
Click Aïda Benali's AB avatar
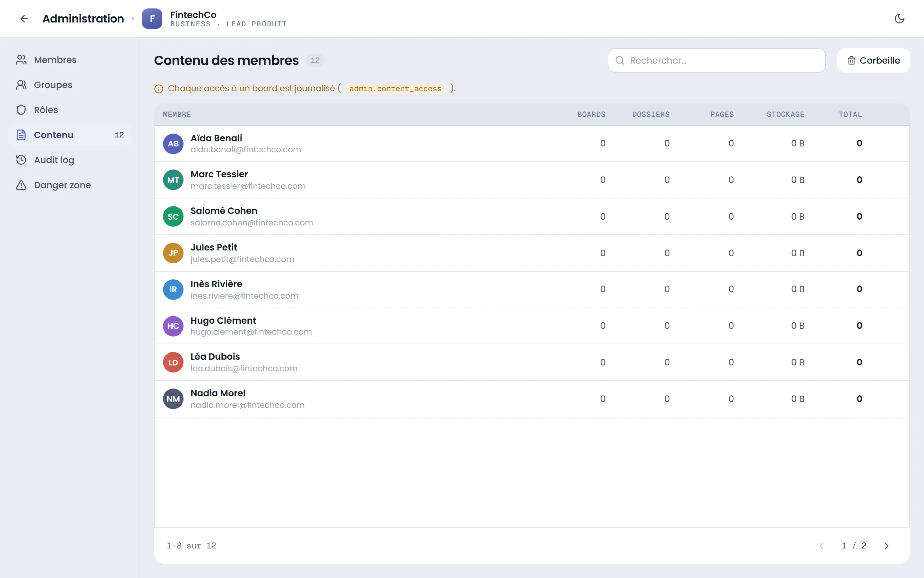173,144
